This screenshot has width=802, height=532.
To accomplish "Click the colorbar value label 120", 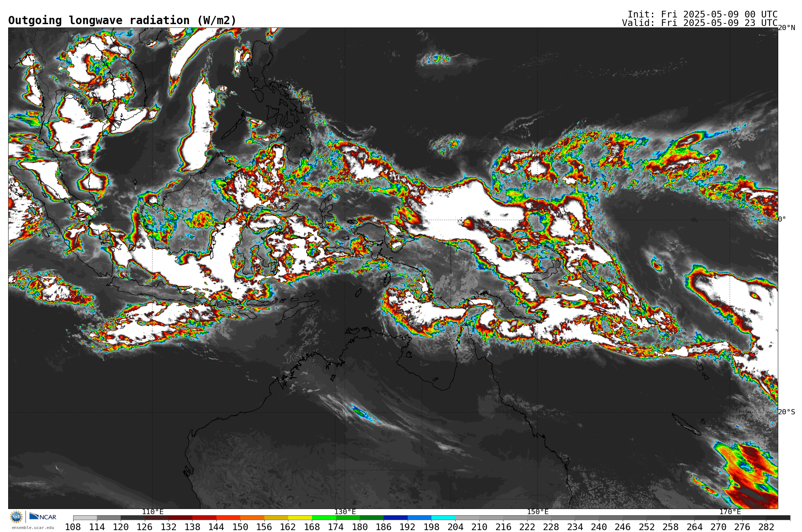I will point(121,527).
